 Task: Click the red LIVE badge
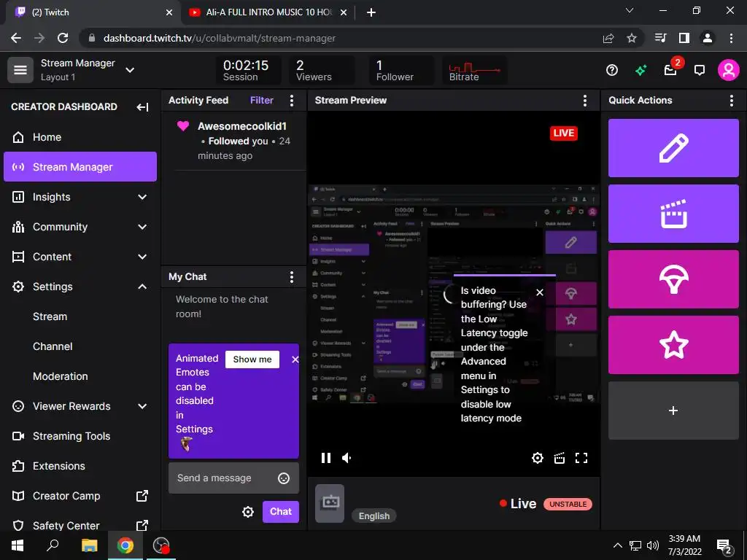pos(564,133)
